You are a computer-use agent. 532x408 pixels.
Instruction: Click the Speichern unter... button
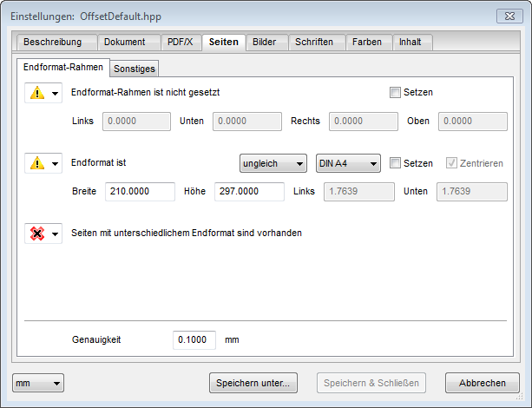point(253,383)
